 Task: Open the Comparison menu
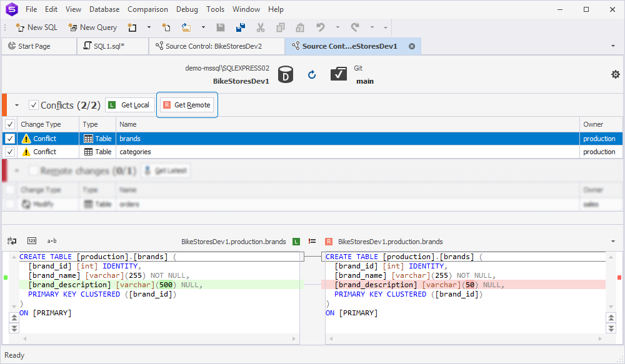(148, 9)
